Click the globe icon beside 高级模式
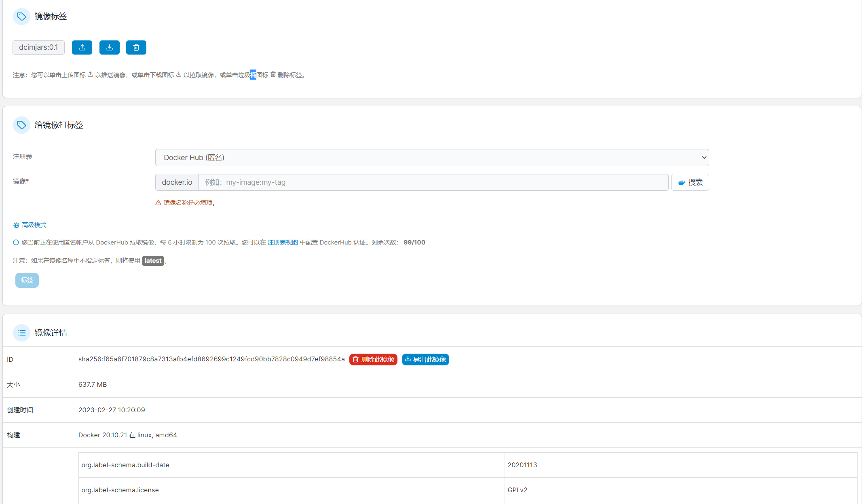This screenshot has height=504, width=862. [16, 225]
